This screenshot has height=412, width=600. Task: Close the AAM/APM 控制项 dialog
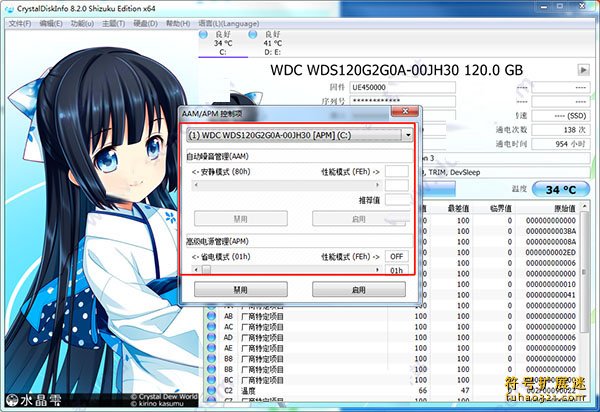pos(405,111)
